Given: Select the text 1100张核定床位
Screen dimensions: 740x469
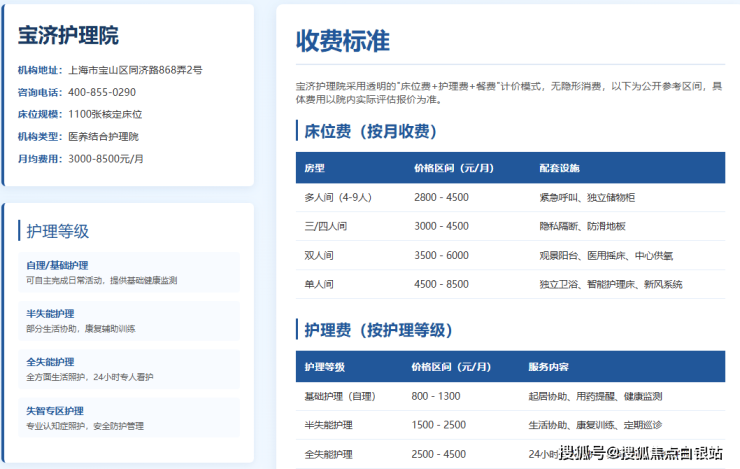Looking at the screenshot, I should (105, 115).
